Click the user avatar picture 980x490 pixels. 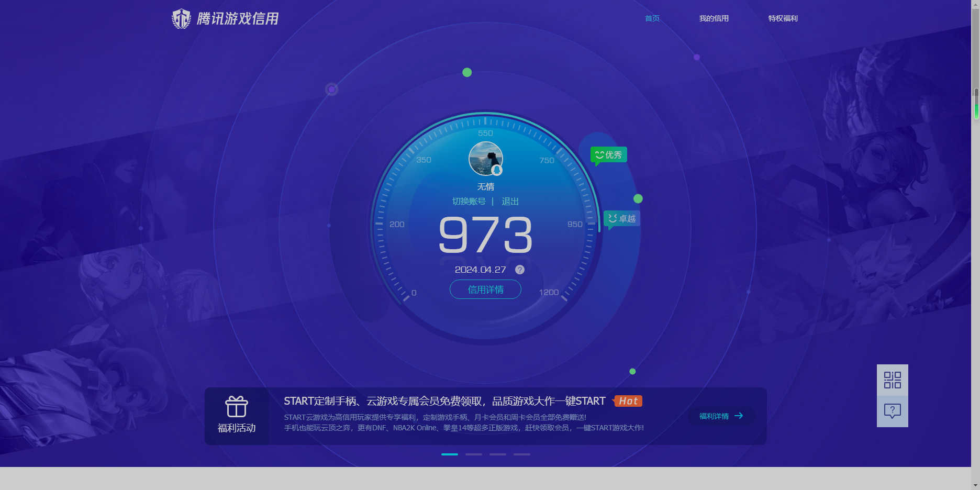486,159
